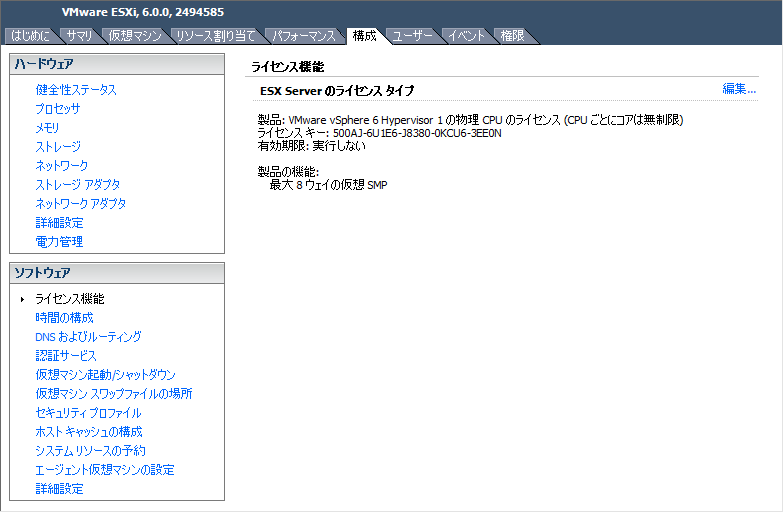Click the arrow beside ライセンス機能
Viewport: 783px width, 512px height.
tap(22, 299)
